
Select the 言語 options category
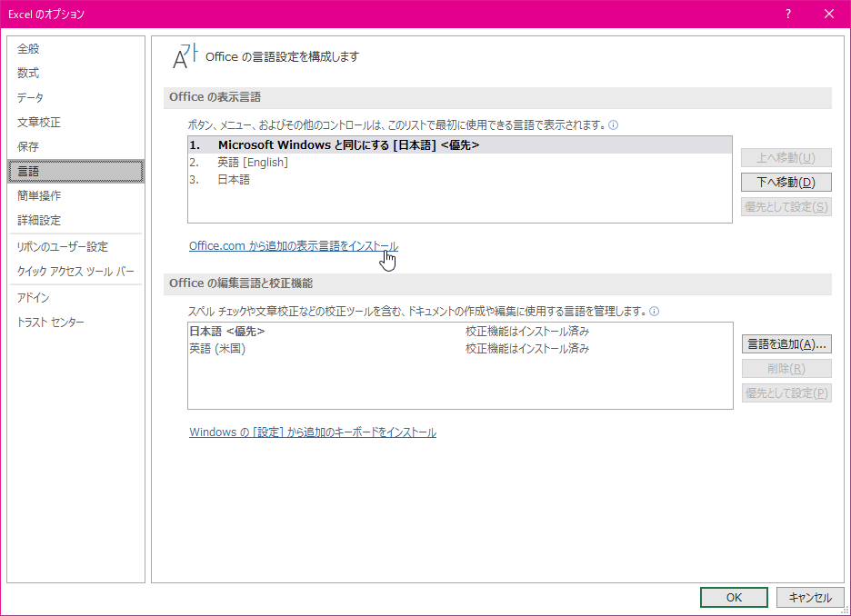tap(76, 172)
